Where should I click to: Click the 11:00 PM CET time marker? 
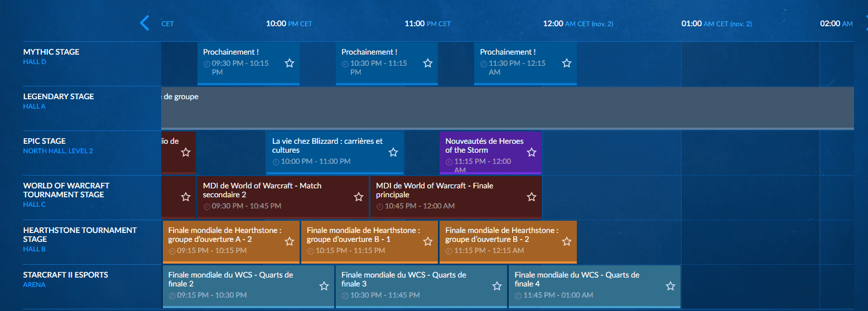427,24
